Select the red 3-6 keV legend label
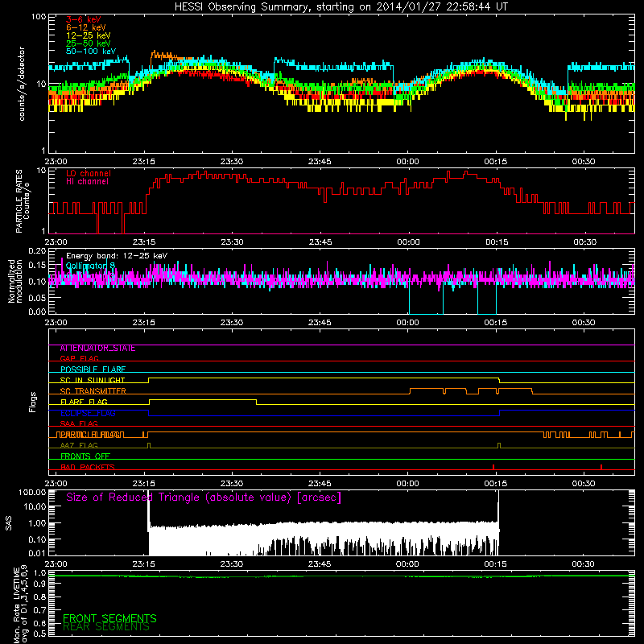Viewport: 644px width, 644px height. (x=84, y=19)
